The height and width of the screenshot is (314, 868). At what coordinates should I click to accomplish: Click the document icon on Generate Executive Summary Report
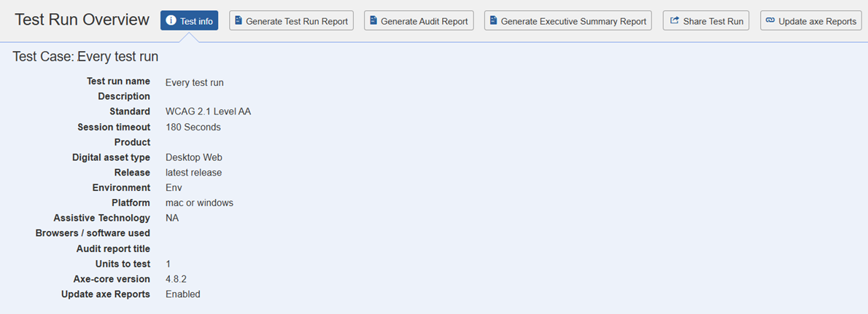(x=493, y=21)
